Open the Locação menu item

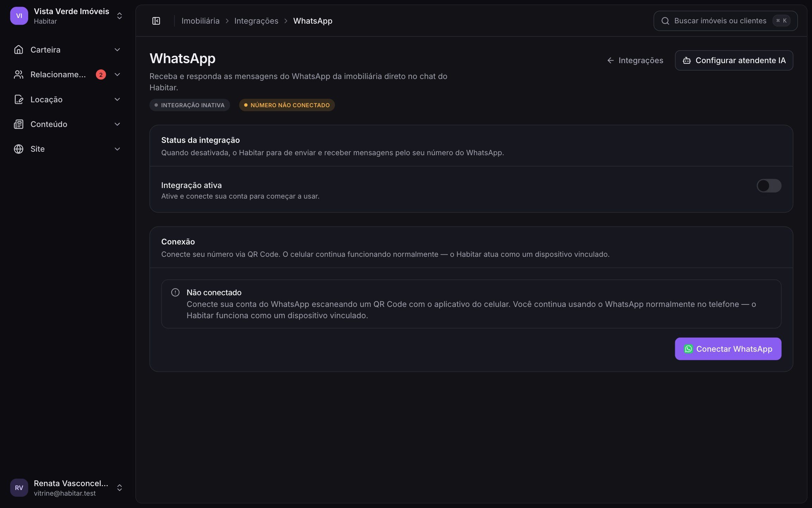point(67,99)
